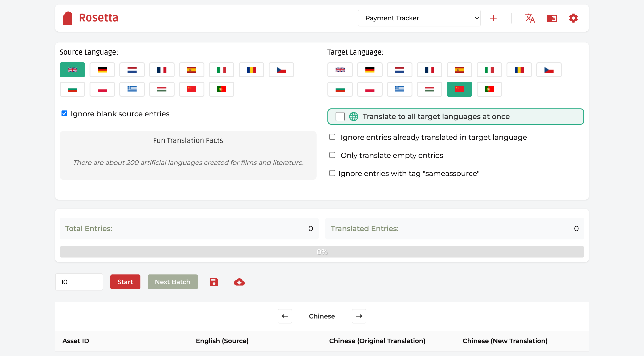Click the translate languages icon in header

(x=530, y=18)
